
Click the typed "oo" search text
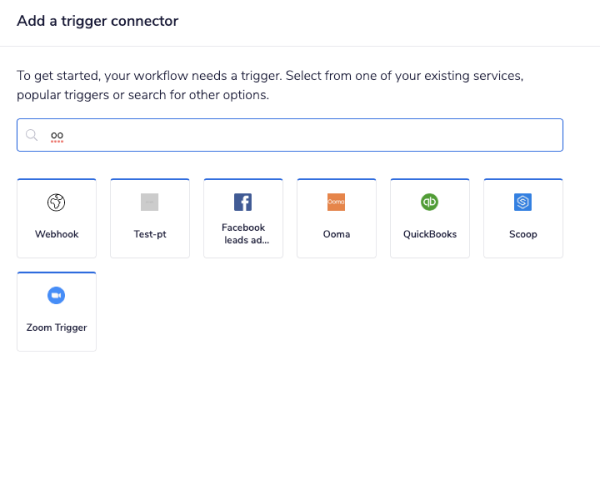pos(57,135)
